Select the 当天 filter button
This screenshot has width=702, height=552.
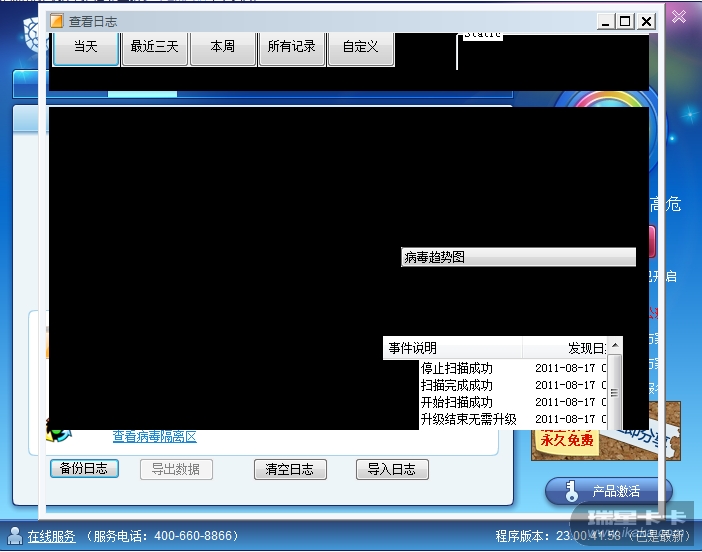point(86,48)
